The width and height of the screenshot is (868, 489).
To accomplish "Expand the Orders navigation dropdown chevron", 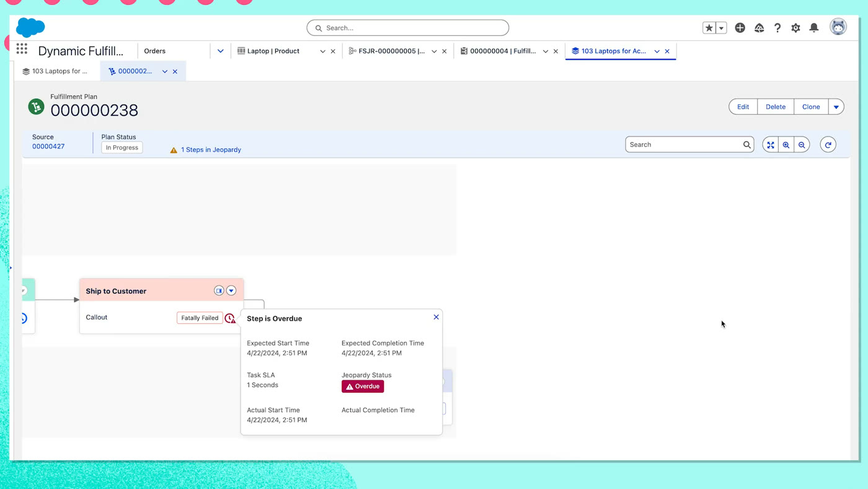I will pos(220,51).
